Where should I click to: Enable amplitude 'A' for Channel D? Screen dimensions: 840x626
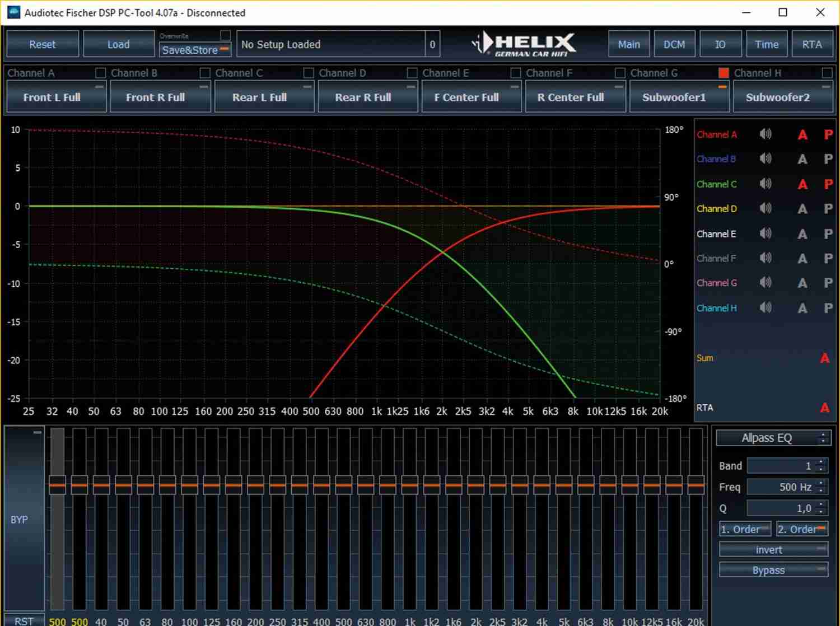pyautogui.click(x=802, y=209)
